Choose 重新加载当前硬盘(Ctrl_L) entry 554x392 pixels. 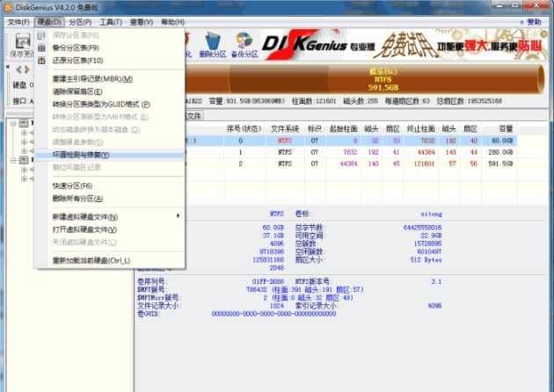(110, 261)
